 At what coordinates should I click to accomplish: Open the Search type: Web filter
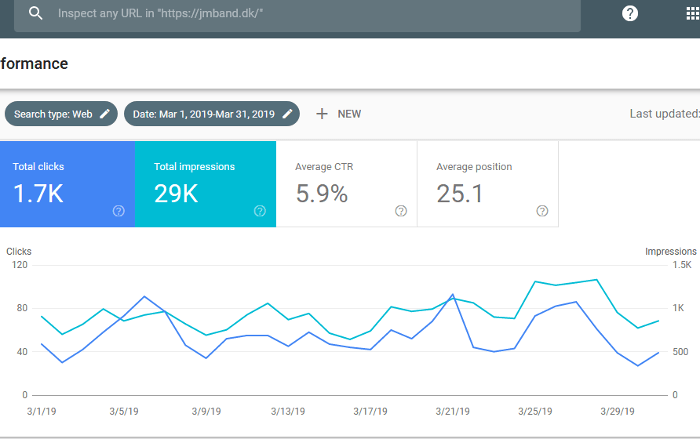[53, 114]
